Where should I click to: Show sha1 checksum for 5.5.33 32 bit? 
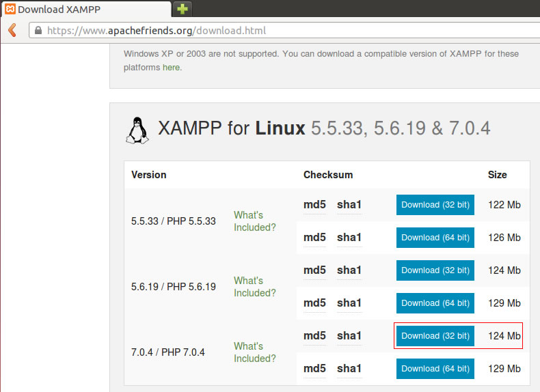click(x=349, y=205)
